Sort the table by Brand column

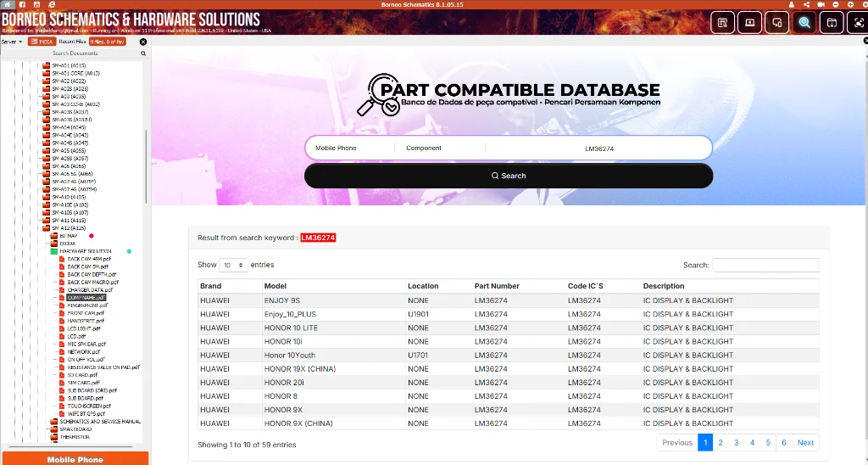[230, 286]
